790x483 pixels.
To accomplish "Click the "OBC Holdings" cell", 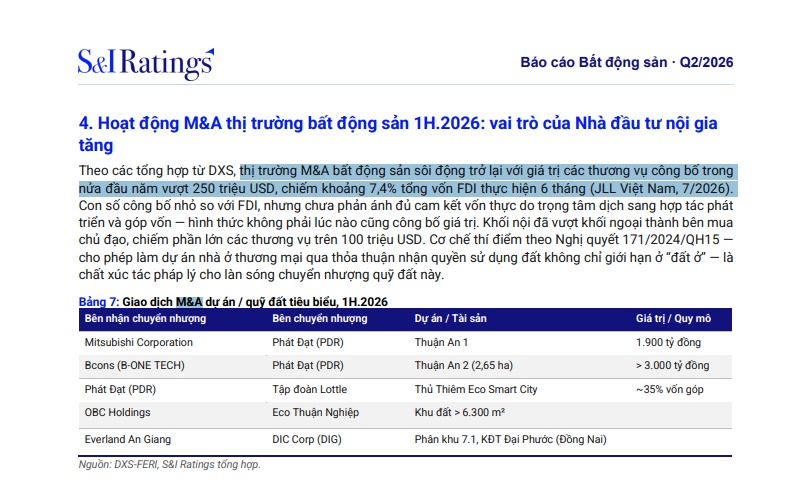I will point(117,412).
